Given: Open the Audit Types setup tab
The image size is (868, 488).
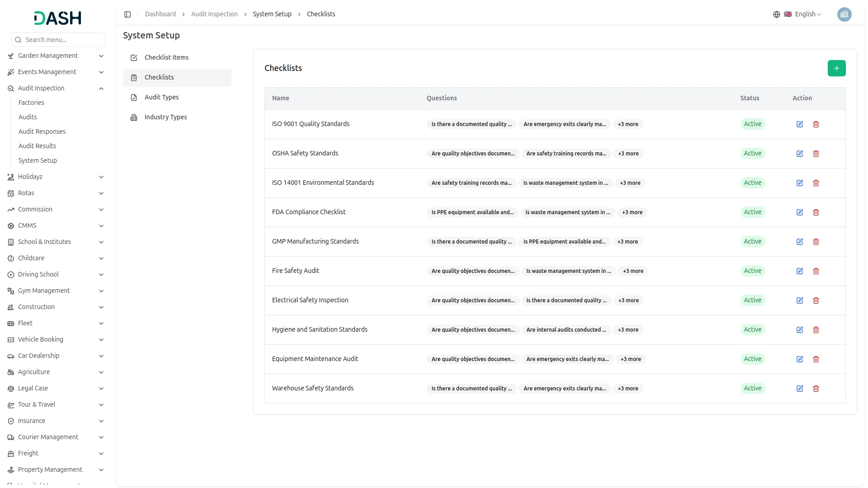Looking at the screenshot, I should click(x=161, y=97).
